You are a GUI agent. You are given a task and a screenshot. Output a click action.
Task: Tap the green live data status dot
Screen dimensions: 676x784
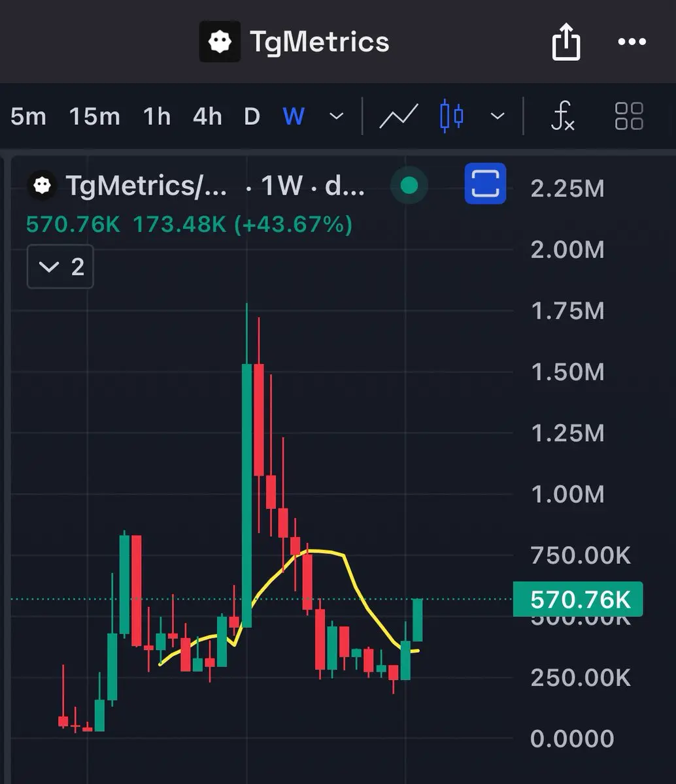(x=409, y=186)
